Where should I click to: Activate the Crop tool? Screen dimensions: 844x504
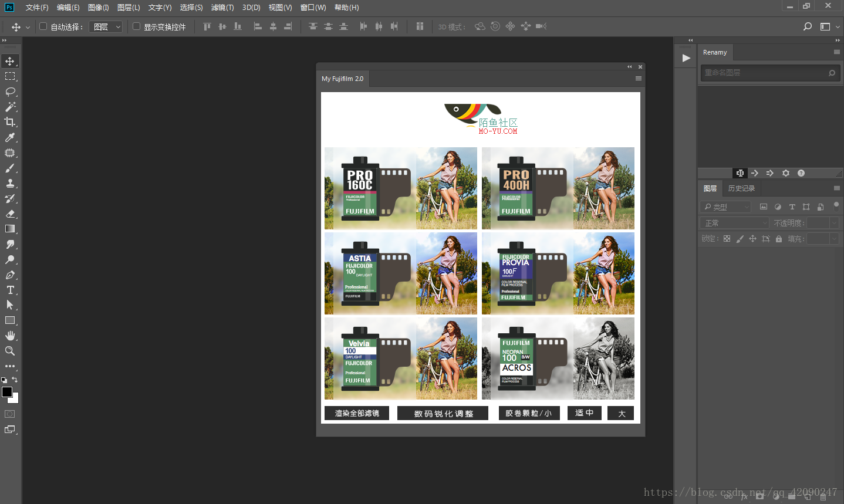point(10,122)
